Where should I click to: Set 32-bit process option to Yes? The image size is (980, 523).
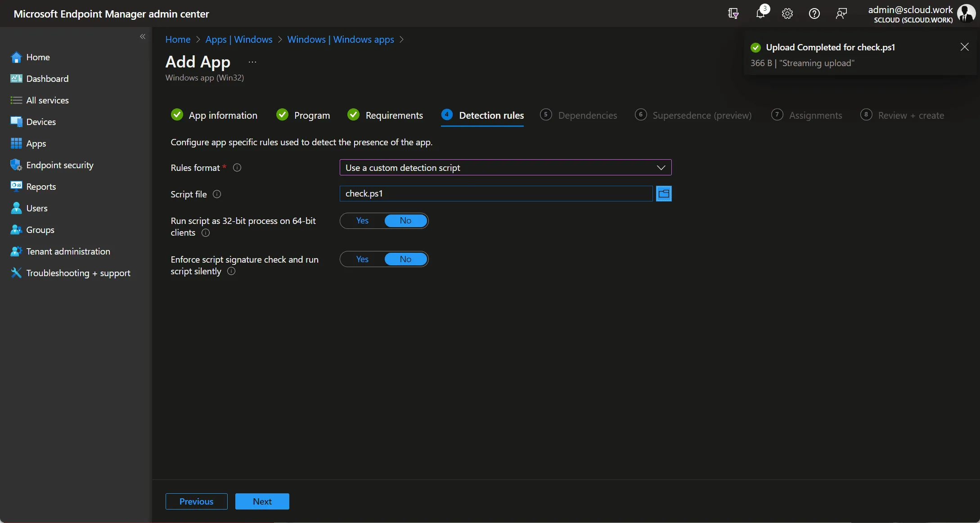coord(362,221)
